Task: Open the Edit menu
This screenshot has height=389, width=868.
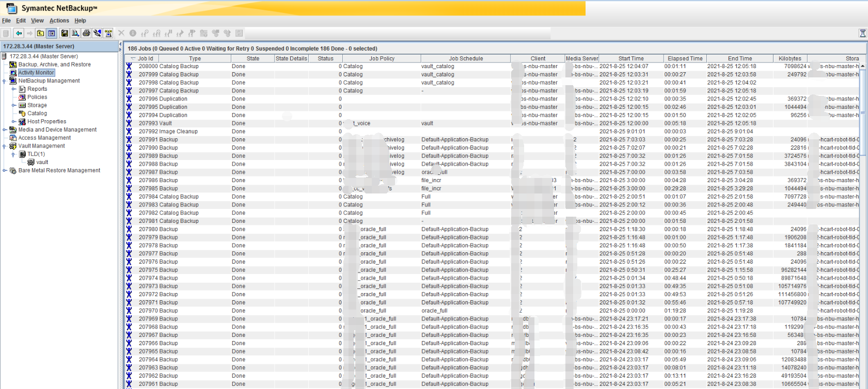Action: coord(21,21)
